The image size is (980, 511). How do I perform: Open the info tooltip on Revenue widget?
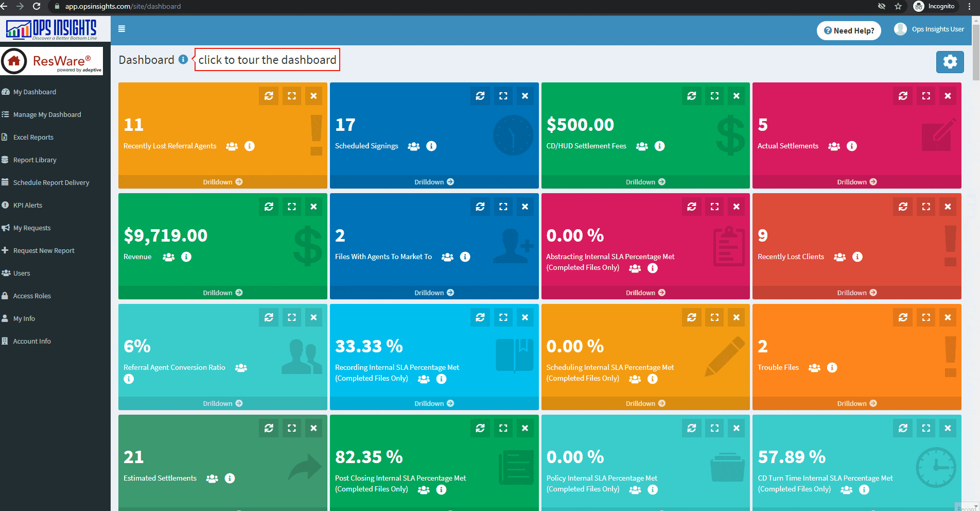click(x=186, y=257)
